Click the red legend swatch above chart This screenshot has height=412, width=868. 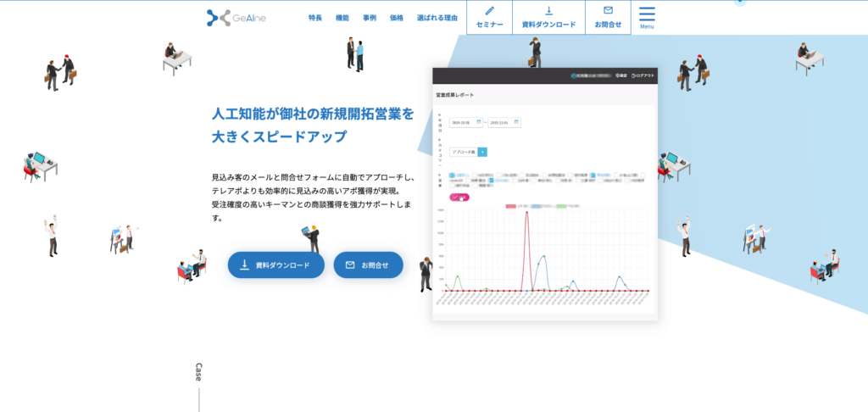511,206
